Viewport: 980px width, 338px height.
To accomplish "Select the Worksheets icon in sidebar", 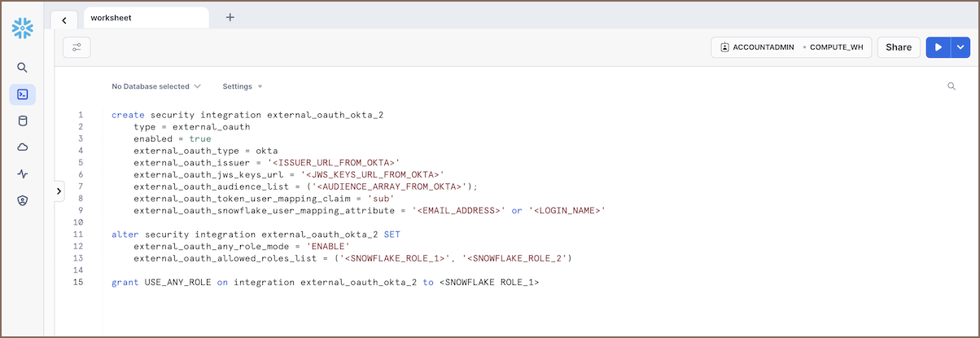I will coord(23,94).
